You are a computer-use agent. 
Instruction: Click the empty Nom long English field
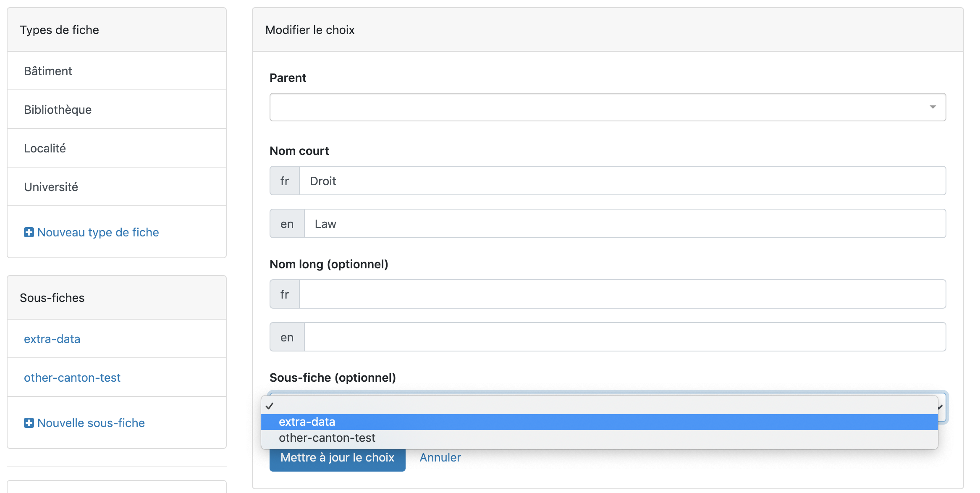(625, 337)
